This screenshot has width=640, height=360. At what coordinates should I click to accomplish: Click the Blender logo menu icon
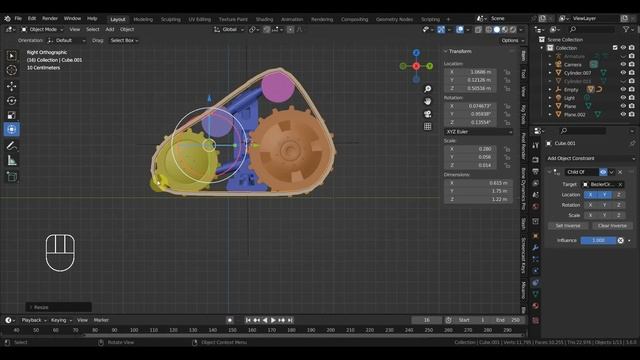[7, 18]
